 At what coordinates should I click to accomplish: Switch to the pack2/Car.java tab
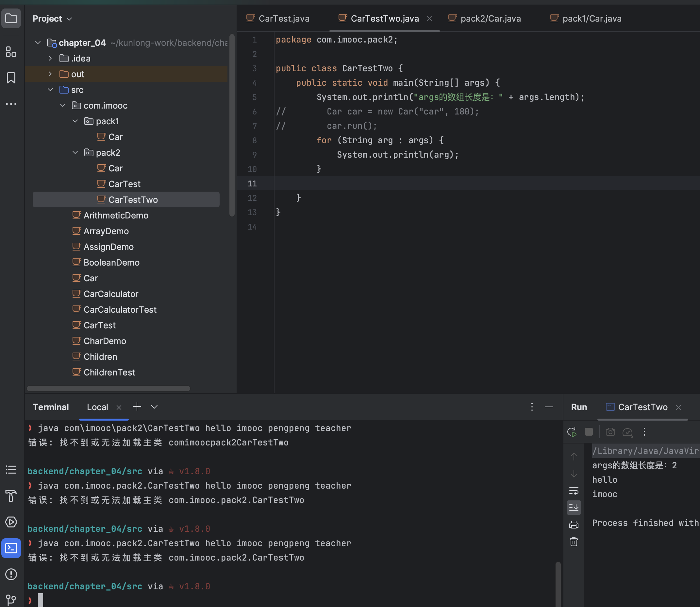click(x=484, y=18)
